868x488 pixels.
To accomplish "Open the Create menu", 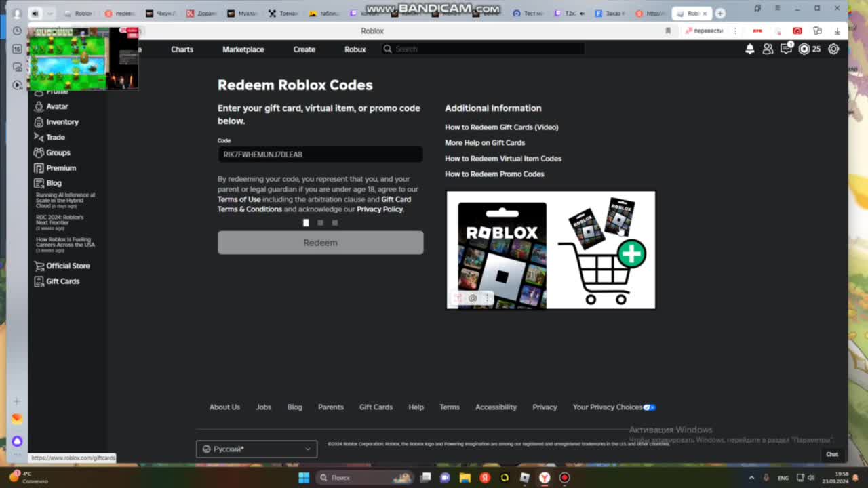I will 304,49.
